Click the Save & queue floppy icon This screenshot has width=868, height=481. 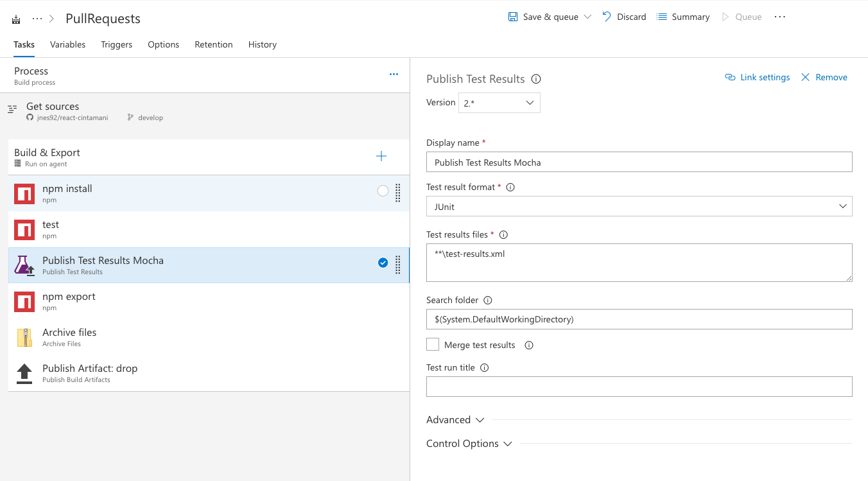(513, 17)
